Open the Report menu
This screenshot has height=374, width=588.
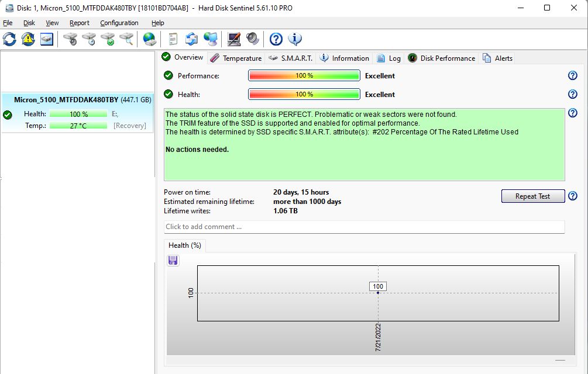[80, 23]
